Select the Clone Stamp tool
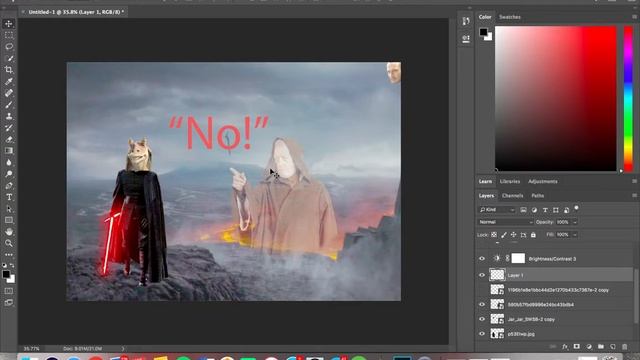Viewport: 640px width, 360px height. (x=9, y=116)
